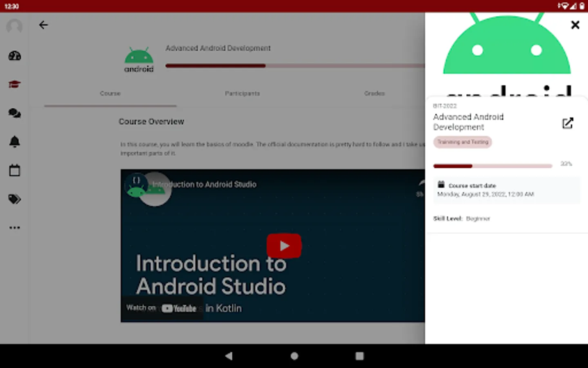588x368 pixels.
Task: Click Watch on YouTube link
Action: [161, 308]
